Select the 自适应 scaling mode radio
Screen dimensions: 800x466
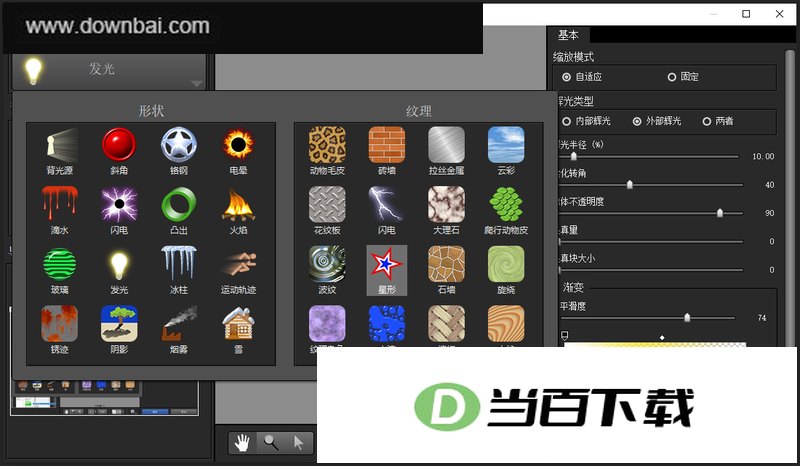coord(582,77)
